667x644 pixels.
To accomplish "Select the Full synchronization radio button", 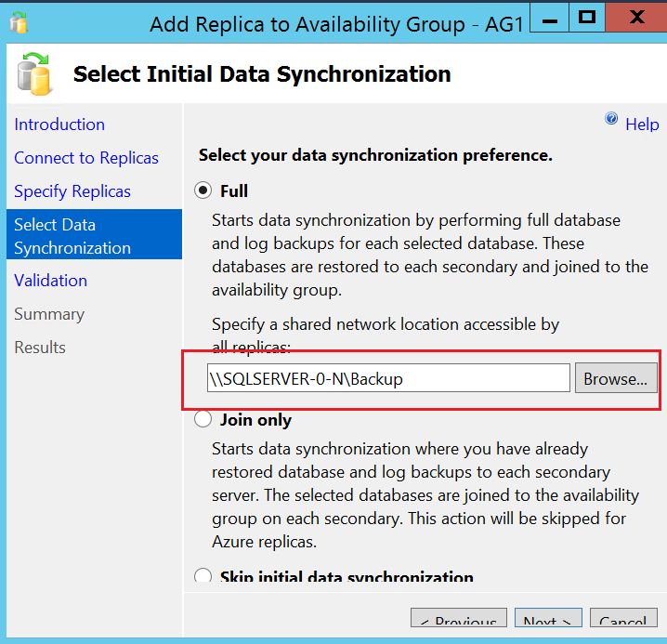I will pos(203,191).
